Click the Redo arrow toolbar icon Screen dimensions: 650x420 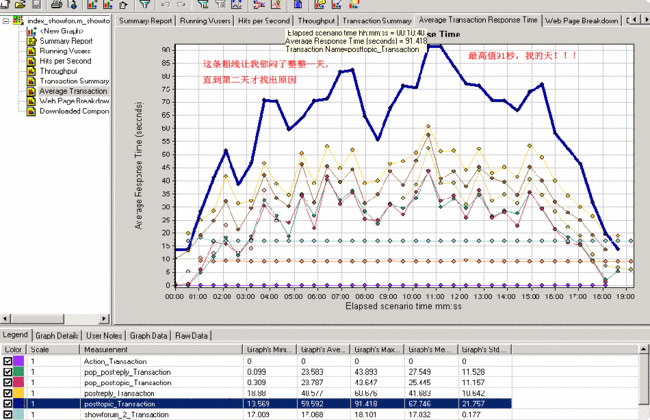[181, 4]
